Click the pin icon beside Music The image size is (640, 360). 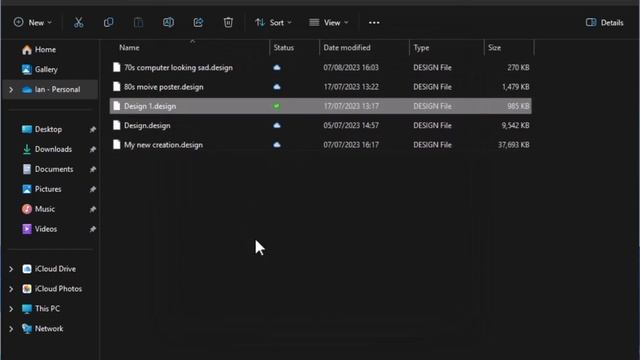point(93,209)
